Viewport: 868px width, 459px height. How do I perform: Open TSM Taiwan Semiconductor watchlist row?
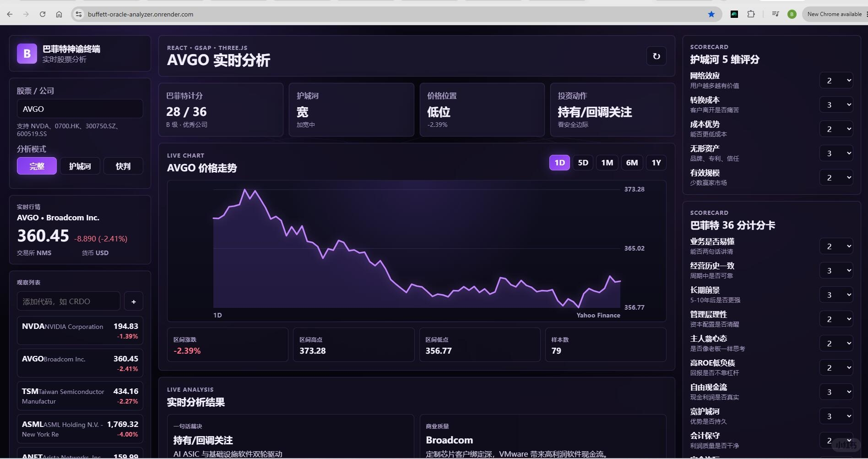[x=80, y=396]
